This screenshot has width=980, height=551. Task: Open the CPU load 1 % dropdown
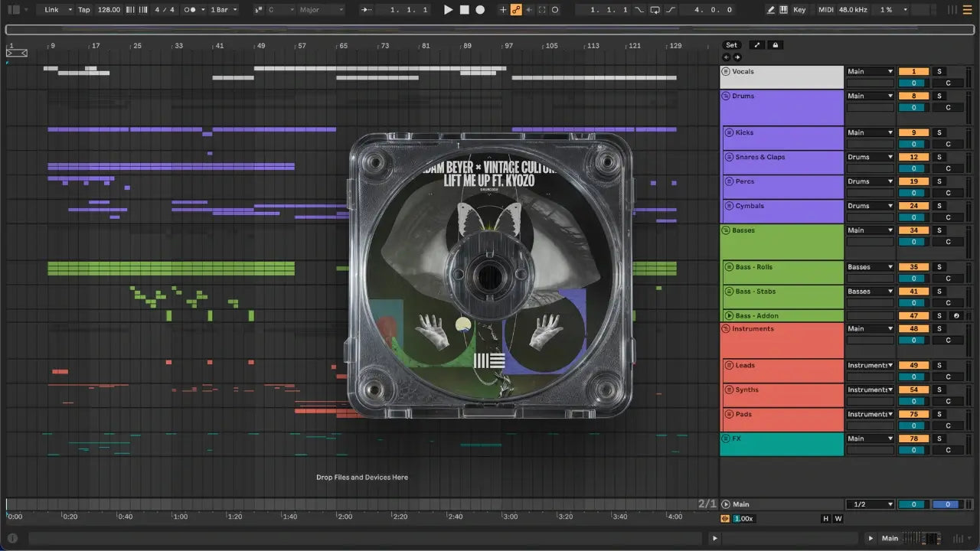893,10
